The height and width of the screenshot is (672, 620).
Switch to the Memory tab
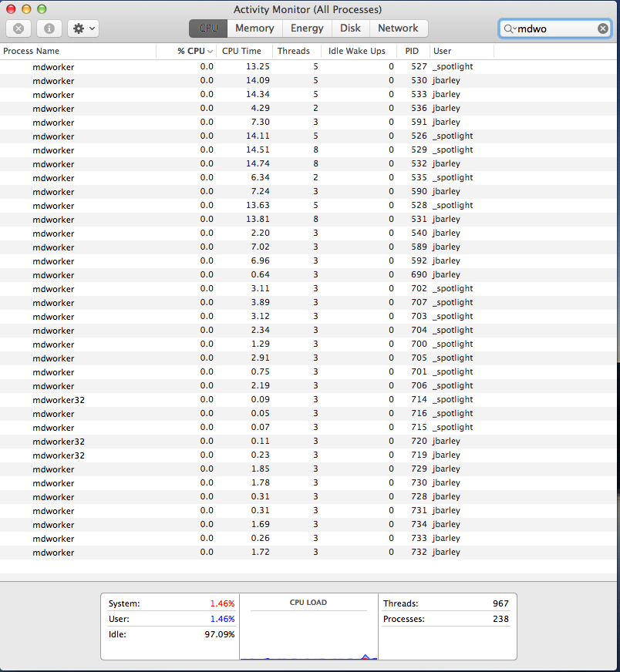254,29
